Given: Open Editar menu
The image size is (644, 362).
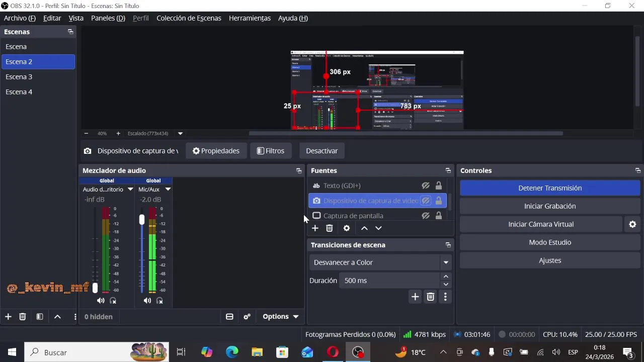Looking at the screenshot, I should (52, 18).
